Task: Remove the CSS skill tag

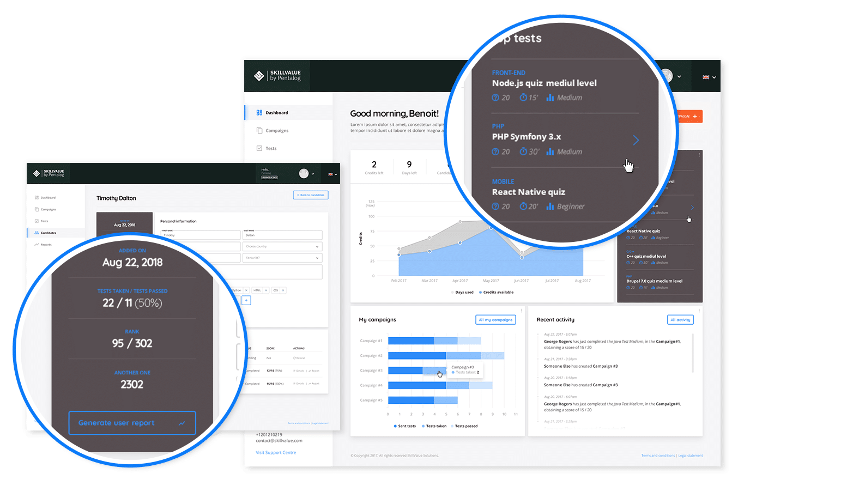Action: (x=283, y=290)
